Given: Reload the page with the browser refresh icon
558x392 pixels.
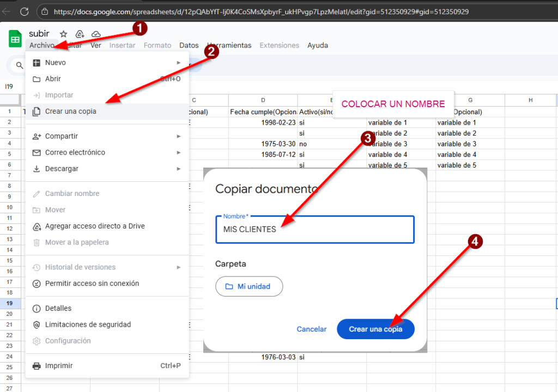Looking at the screenshot, I should [x=24, y=11].
